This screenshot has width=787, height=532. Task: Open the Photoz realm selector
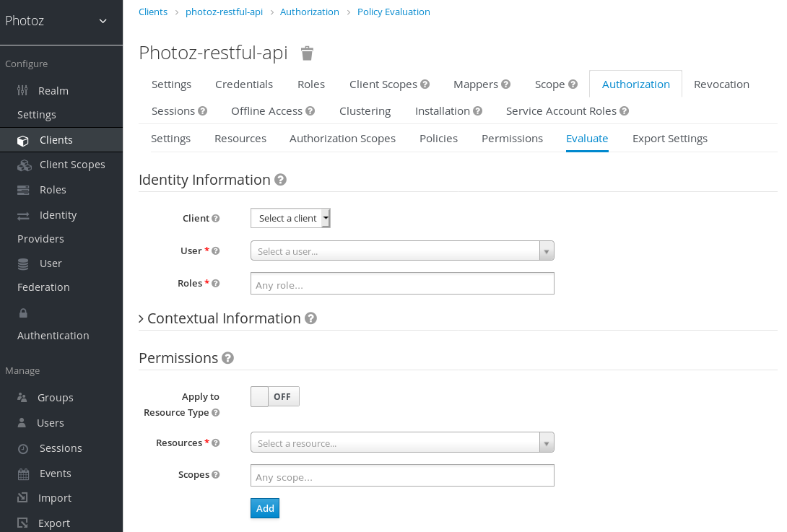61,21
